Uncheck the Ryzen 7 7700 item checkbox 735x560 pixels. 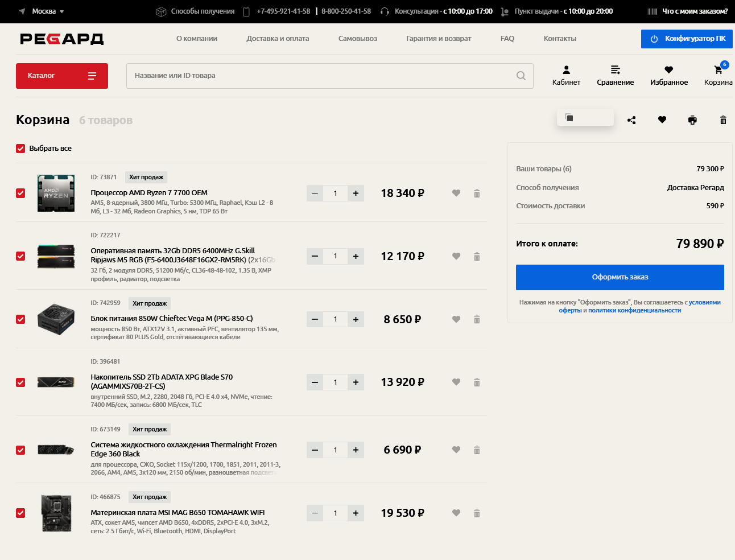pyautogui.click(x=20, y=193)
